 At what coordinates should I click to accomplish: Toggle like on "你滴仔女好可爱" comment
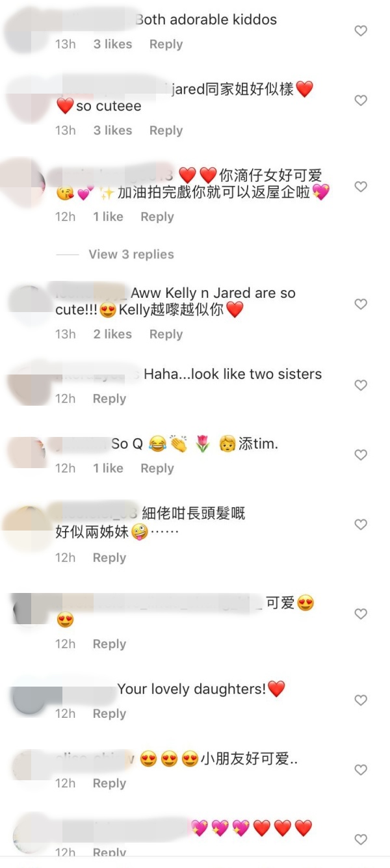tap(361, 187)
